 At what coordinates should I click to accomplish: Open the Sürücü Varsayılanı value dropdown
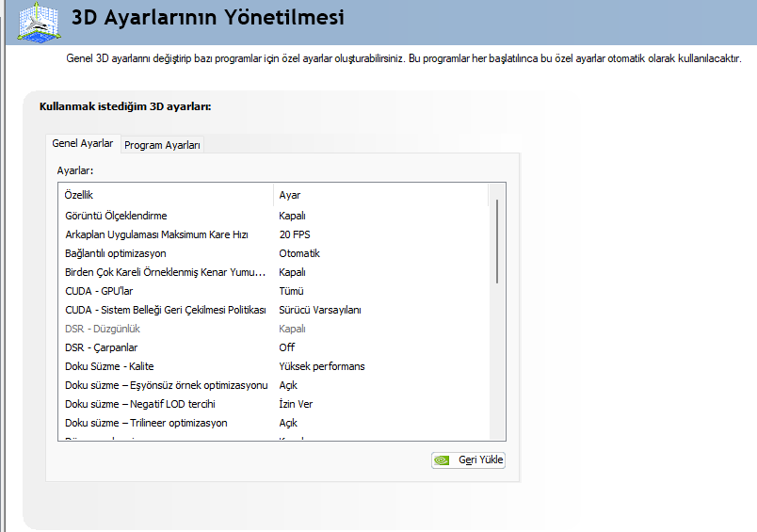(319, 310)
